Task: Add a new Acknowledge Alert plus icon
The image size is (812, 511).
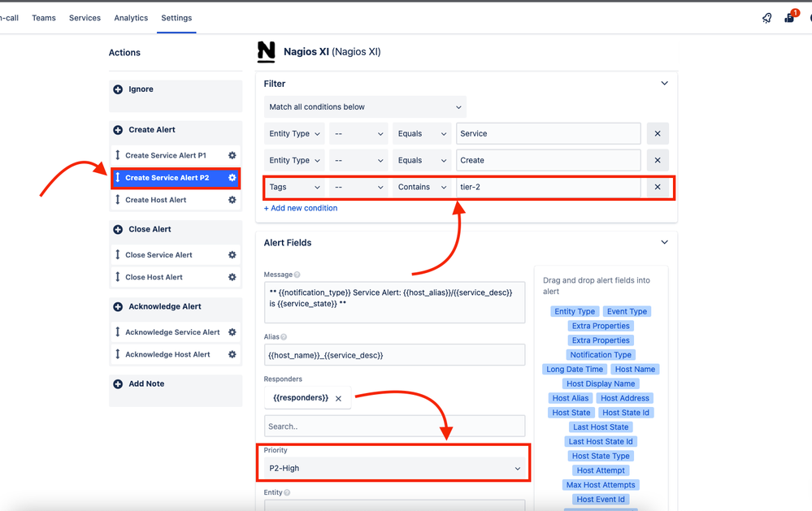Action: click(118, 306)
